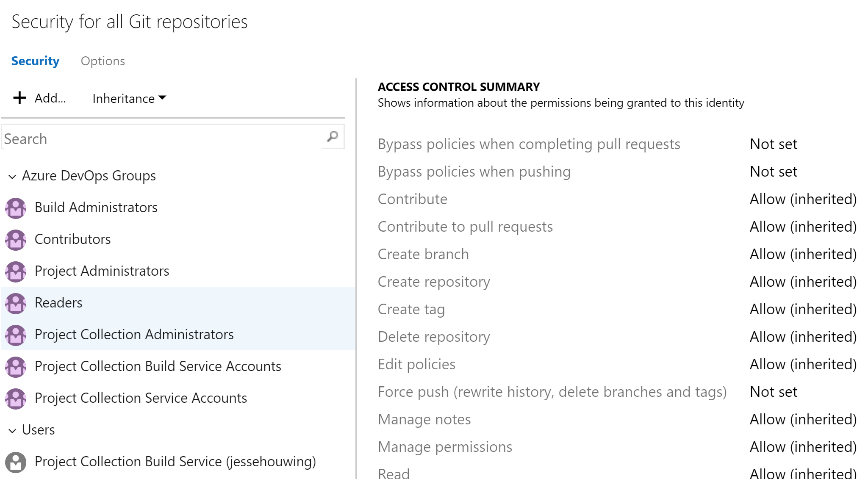Select Project Collection Administrators group
868x479 pixels.
[134, 335]
